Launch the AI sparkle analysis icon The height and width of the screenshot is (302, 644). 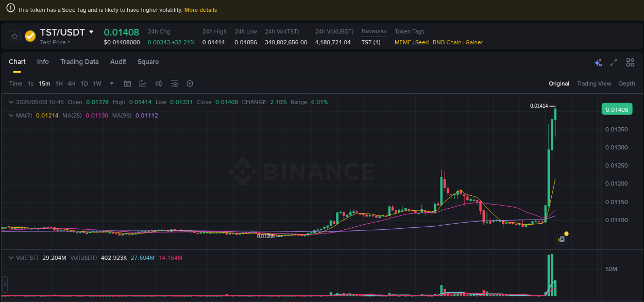pos(598,62)
